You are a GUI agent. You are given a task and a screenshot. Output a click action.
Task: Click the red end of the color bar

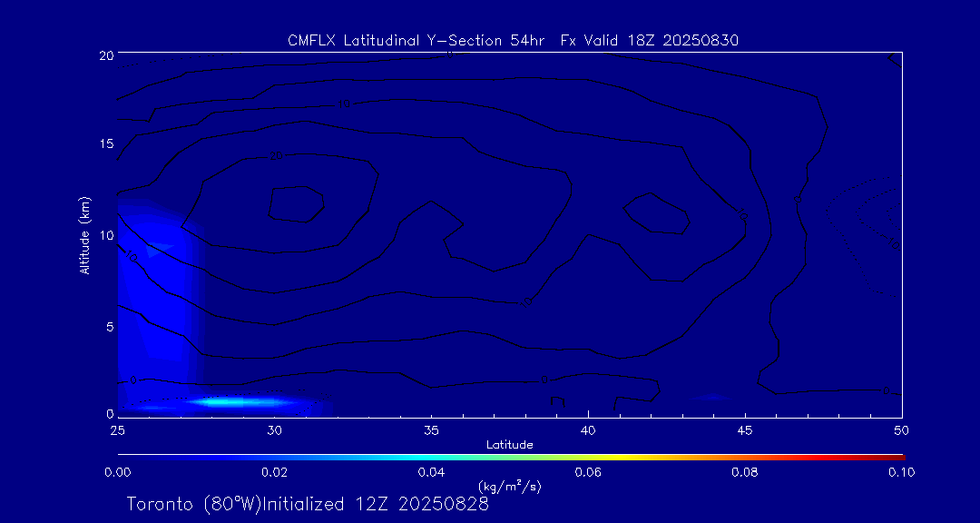click(898, 455)
